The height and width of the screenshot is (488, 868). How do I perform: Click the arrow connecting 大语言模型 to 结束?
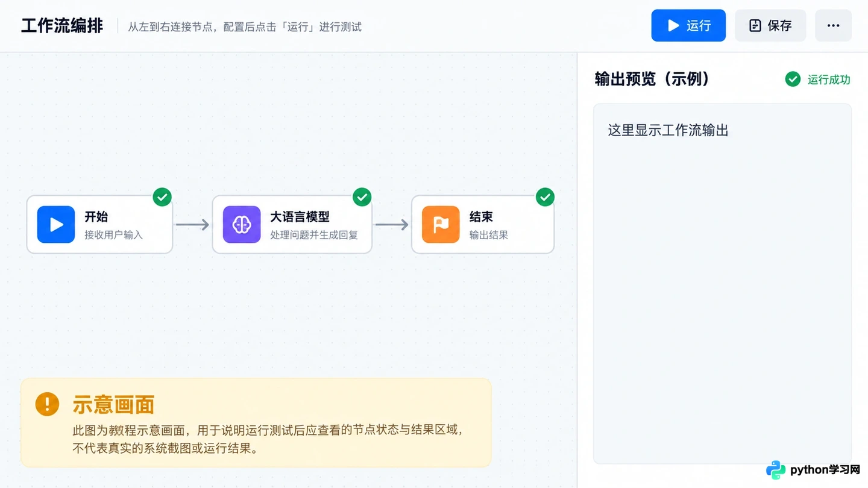[392, 225]
